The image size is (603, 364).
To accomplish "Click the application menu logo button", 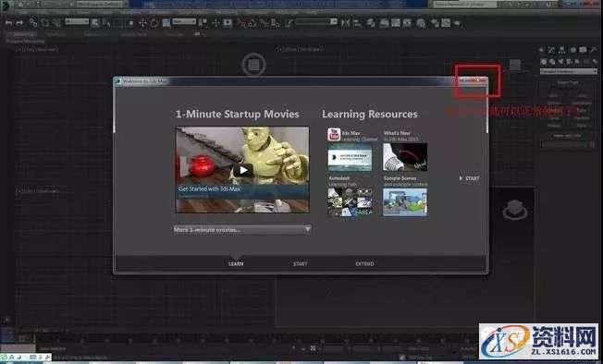I will coord(6,6).
